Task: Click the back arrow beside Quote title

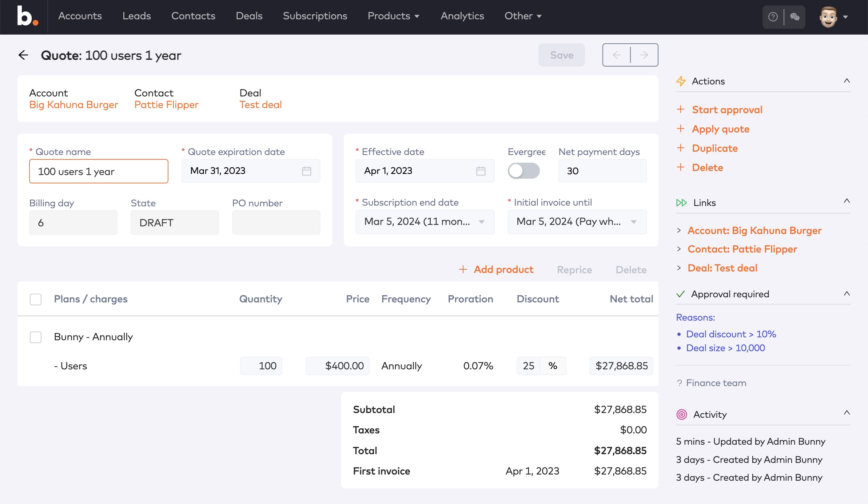Action: pyautogui.click(x=23, y=55)
